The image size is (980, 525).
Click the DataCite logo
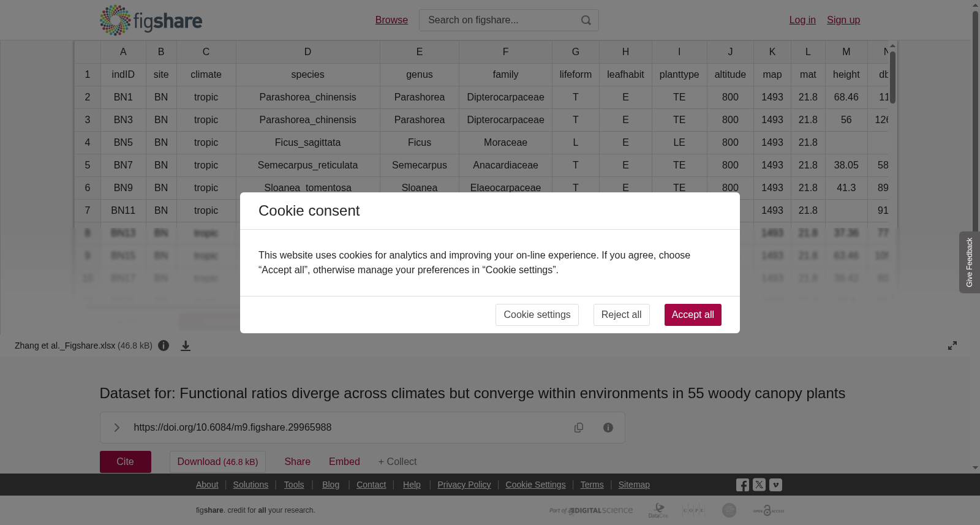point(658,510)
